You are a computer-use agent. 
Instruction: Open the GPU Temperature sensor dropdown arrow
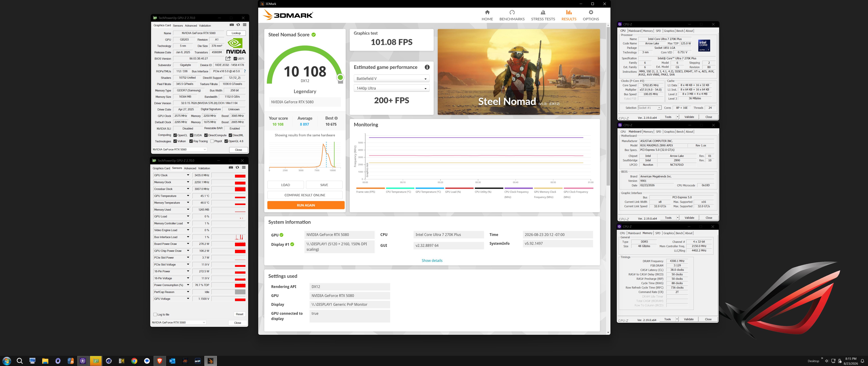(x=188, y=196)
